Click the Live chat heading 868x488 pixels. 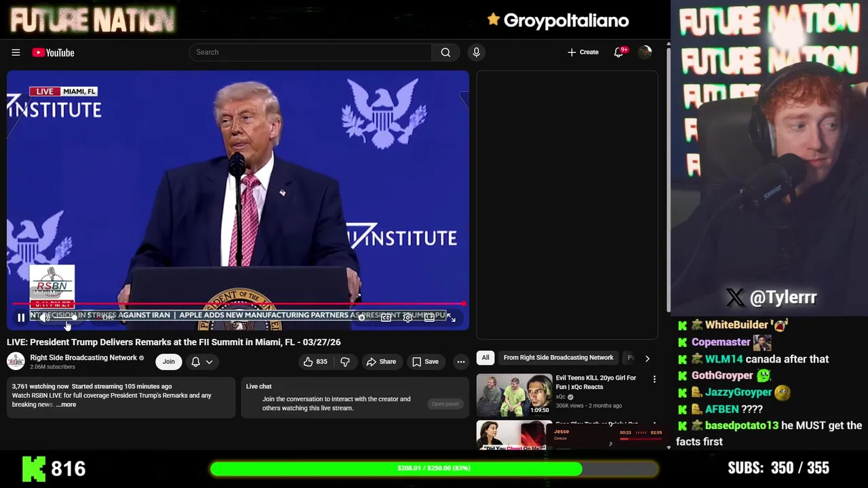tap(258, 386)
